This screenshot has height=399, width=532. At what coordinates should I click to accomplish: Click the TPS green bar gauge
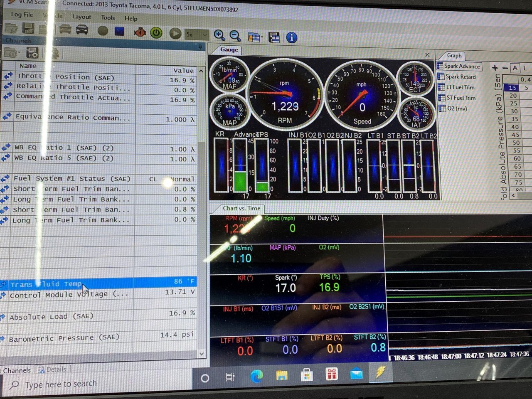pos(262,165)
